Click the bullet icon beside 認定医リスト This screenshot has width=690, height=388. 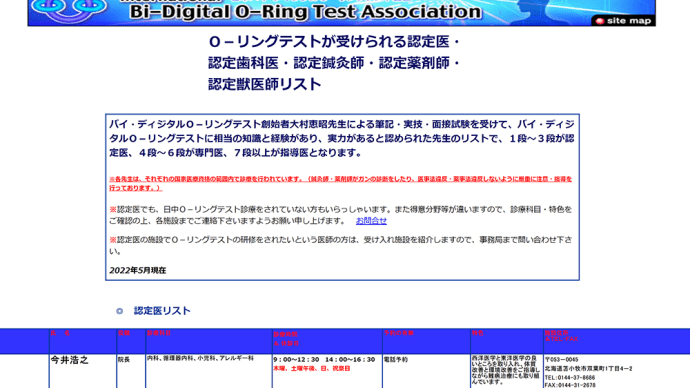[x=119, y=311]
